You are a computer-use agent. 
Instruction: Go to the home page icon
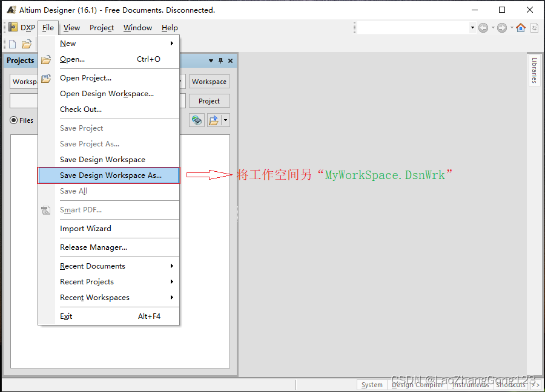tap(520, 28)
